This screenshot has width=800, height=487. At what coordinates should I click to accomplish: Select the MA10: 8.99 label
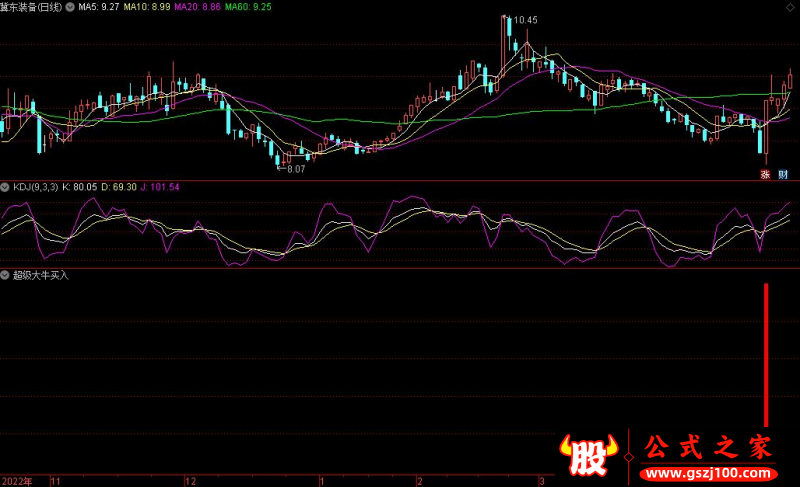pos(146,6)
